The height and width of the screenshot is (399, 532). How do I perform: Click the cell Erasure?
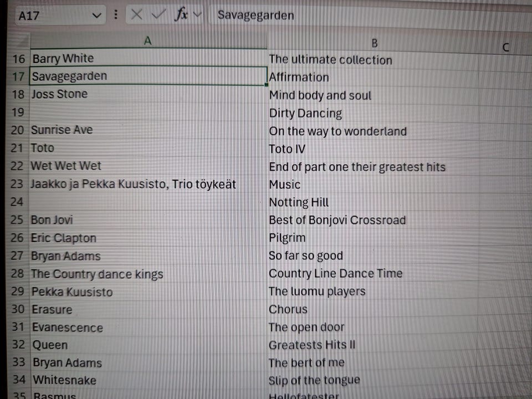149,309
